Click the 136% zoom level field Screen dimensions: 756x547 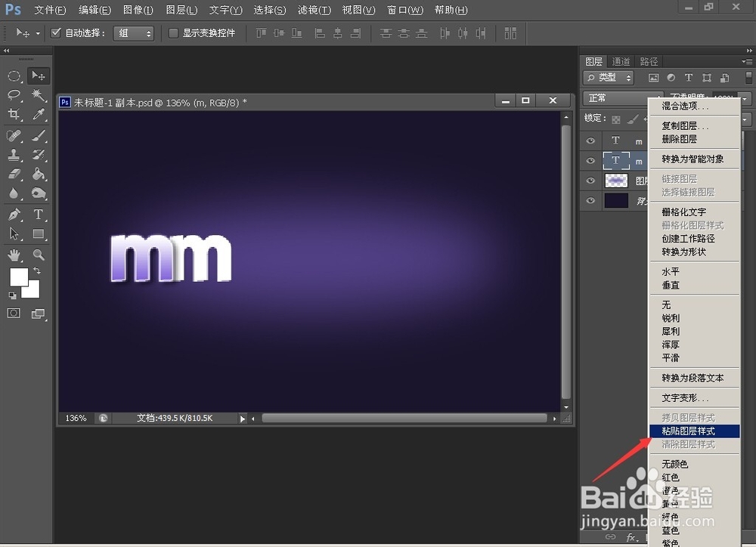click(76, 419)
